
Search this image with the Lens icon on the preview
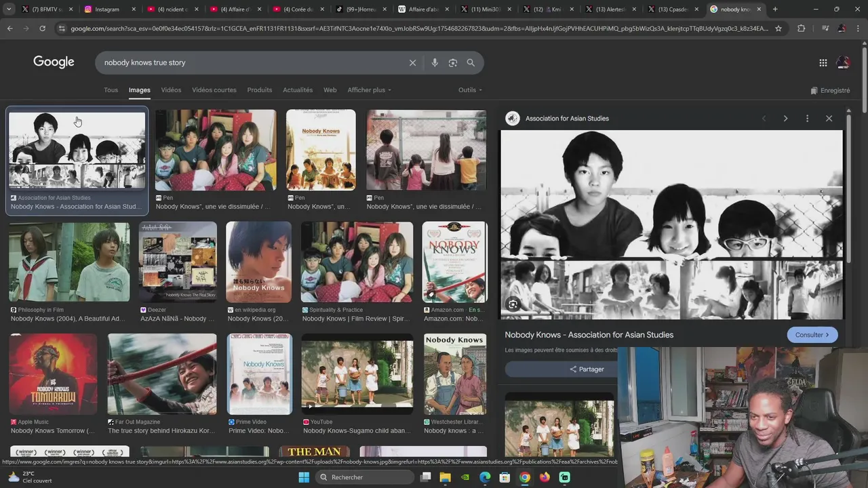point(513,305)
